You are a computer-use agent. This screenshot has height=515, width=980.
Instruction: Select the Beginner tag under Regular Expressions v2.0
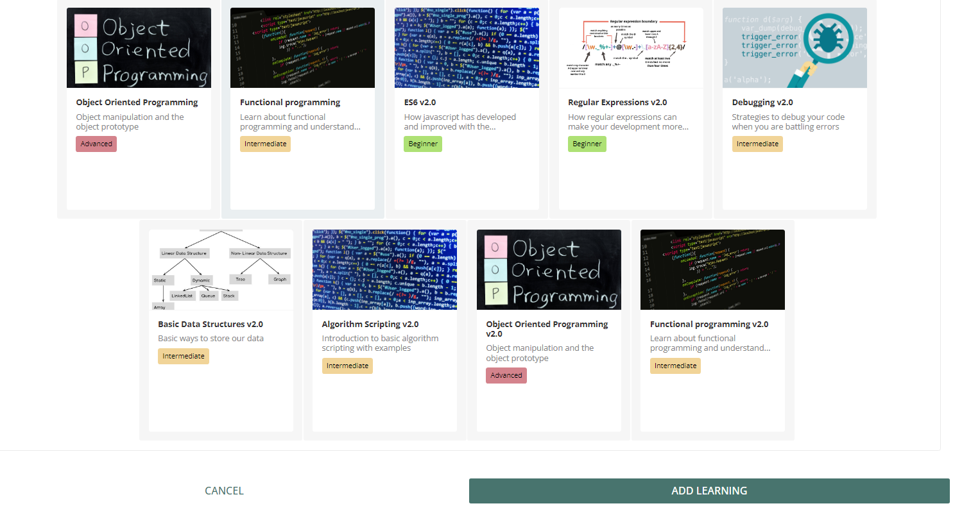pyautogui.click(x=587, y=144)
